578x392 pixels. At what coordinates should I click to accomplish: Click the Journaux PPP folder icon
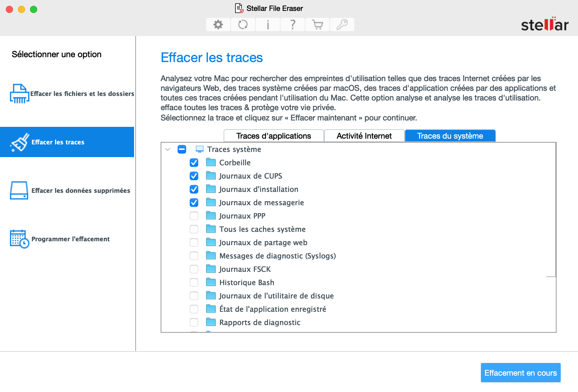211,216
